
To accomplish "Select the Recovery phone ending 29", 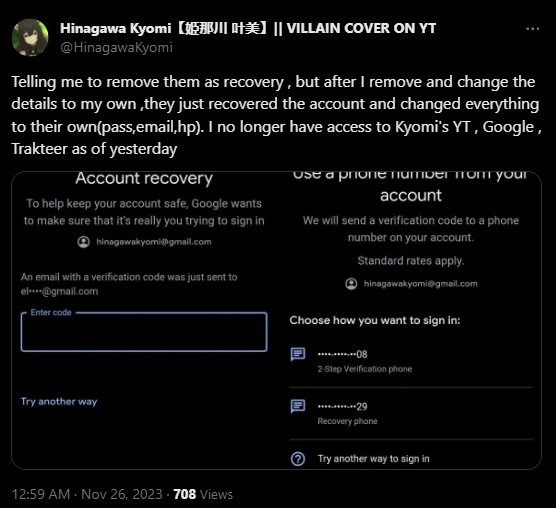I will [411, 413].
